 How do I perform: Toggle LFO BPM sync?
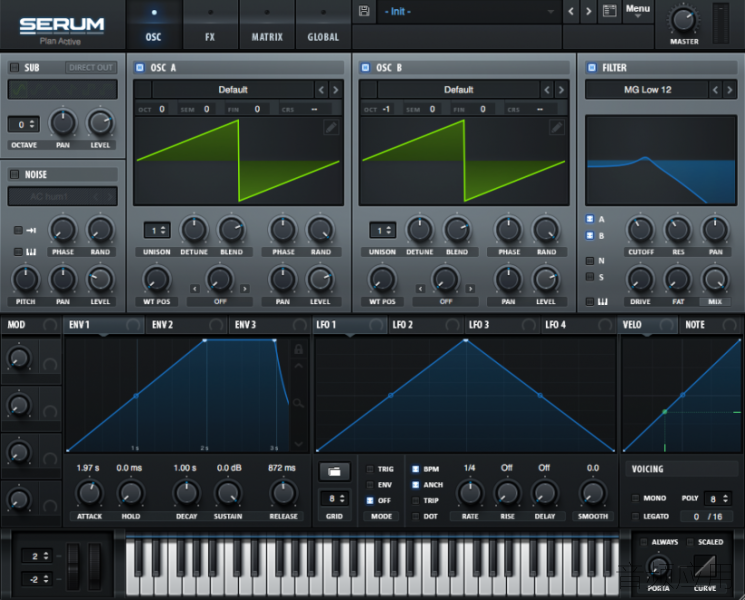tap(415, 469)
